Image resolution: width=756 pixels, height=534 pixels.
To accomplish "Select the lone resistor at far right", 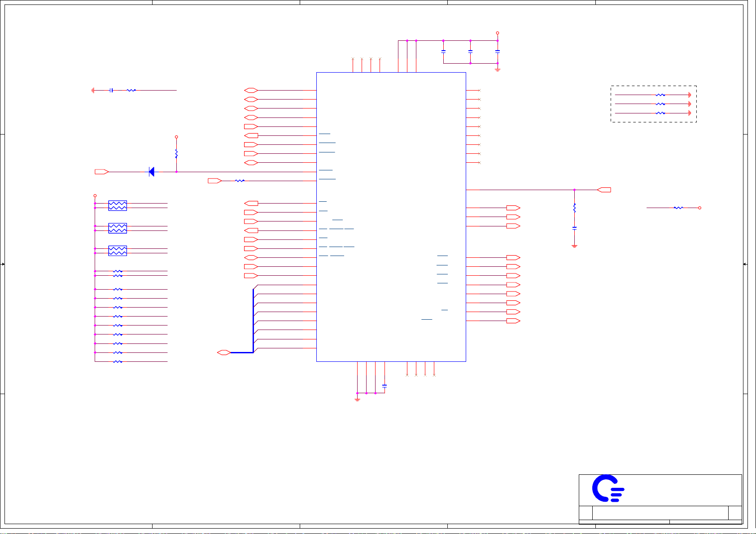I will point(678,208).
